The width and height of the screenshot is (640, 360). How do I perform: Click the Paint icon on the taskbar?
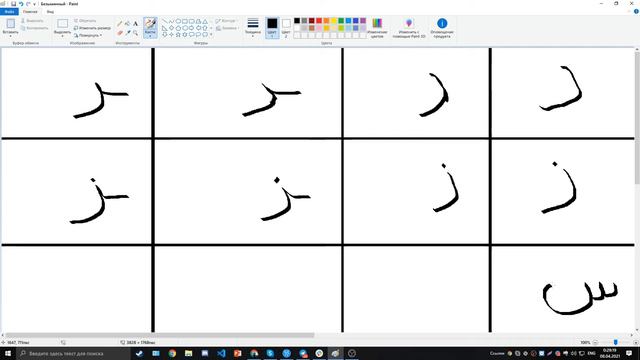(x=335, y=353)
